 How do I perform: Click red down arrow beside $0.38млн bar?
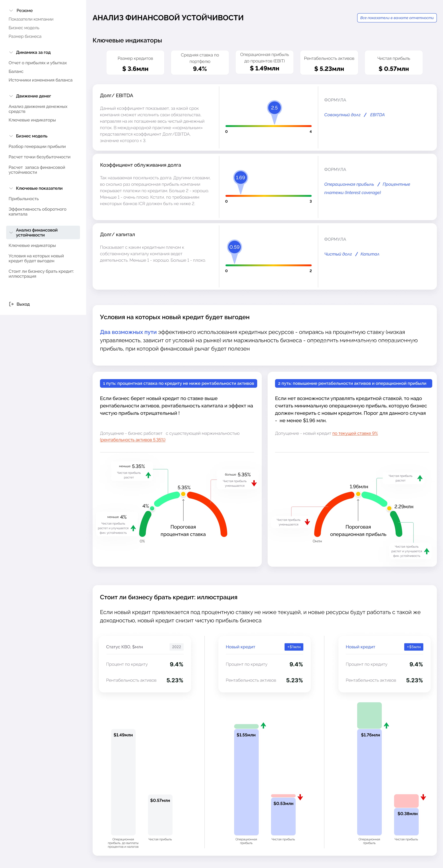pyautogui.click(x=423, y=797)
